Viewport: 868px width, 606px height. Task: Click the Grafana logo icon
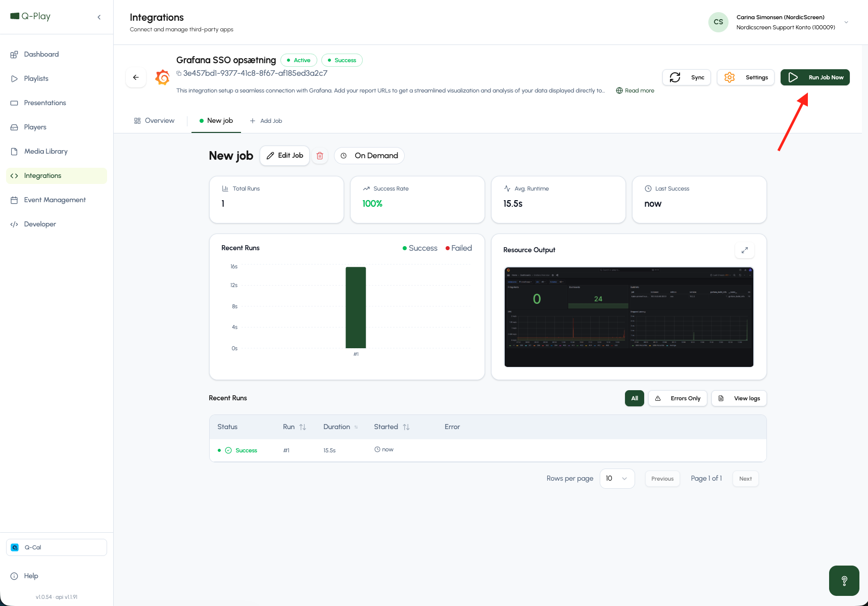click(x=162, y=77)
